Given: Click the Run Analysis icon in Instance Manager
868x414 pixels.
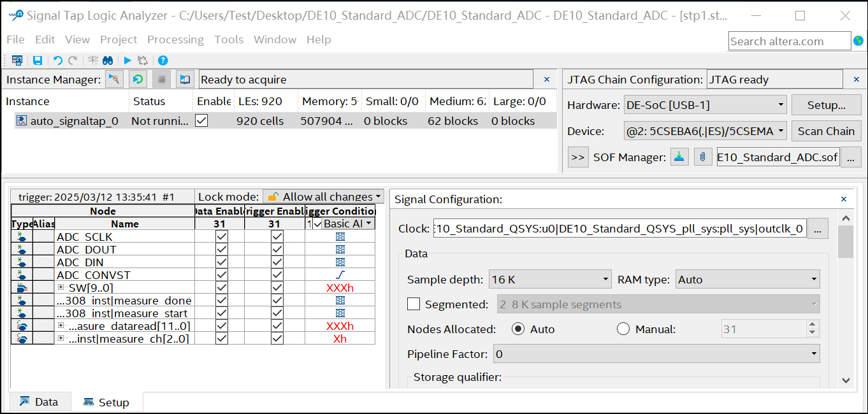Looking at the screenshot, I should click(114, 80).
